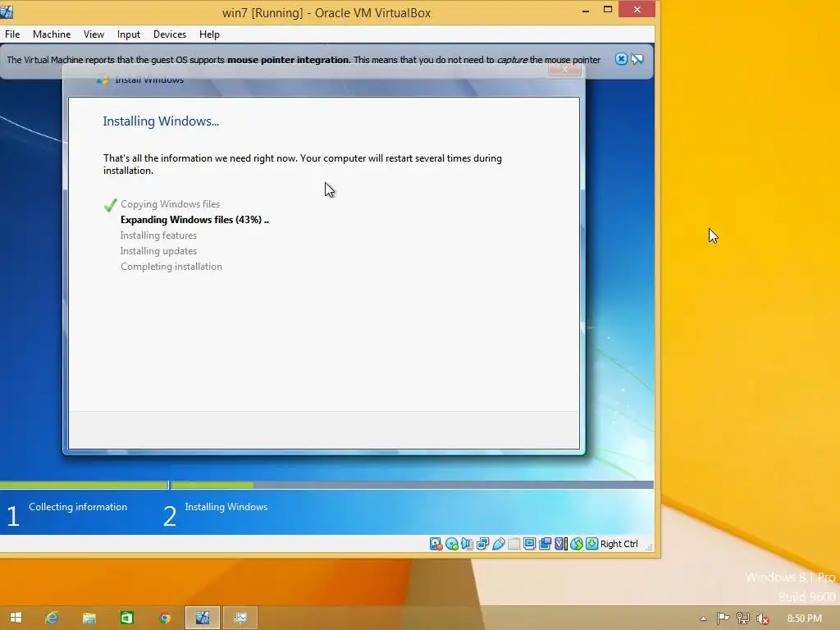The width and height of the screenshot is (840, 630).
Task: Click the 'Installing features' step
Action: pos(158,235)
